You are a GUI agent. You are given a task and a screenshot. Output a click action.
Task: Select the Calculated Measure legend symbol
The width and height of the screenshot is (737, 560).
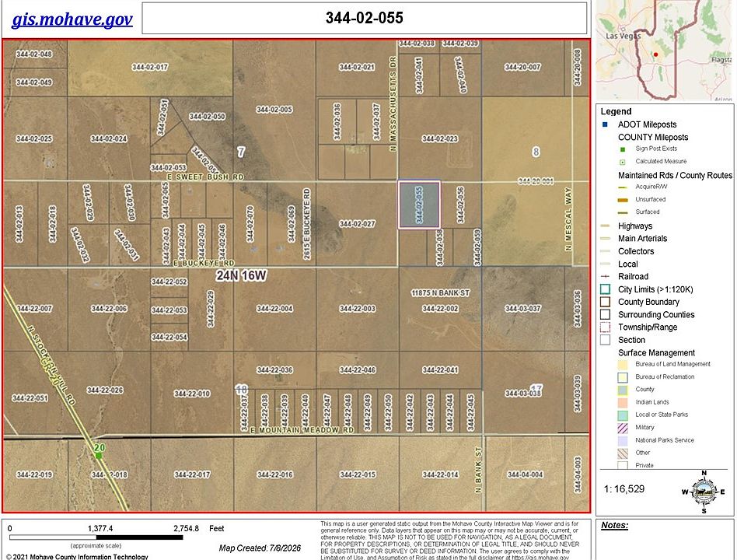pos(623,162)
